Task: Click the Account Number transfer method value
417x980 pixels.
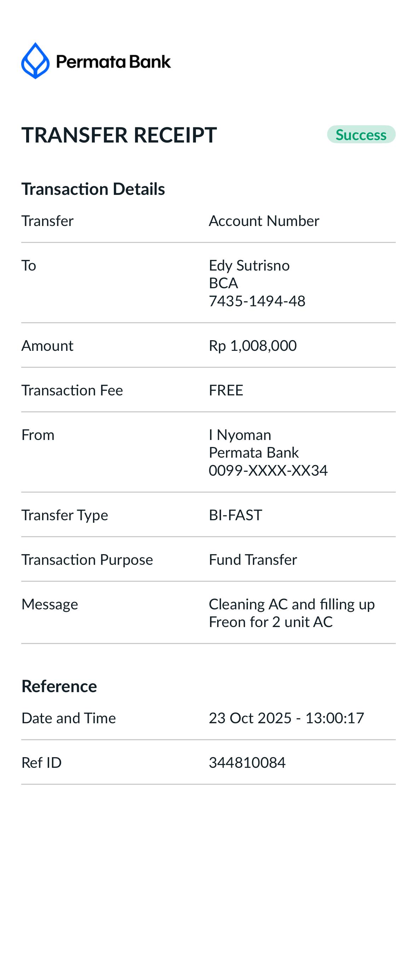Action: pyautogui.click(x=264, y=221)
